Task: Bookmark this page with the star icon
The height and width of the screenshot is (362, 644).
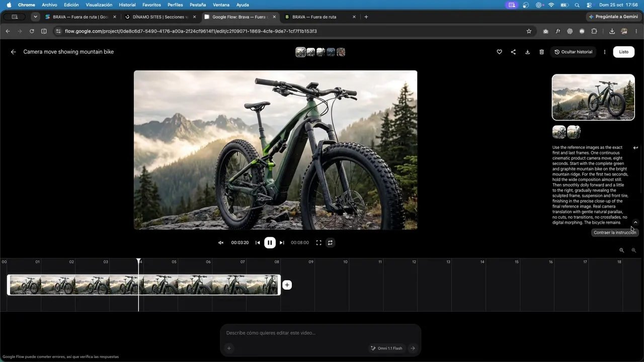Action: pos(529,31)
